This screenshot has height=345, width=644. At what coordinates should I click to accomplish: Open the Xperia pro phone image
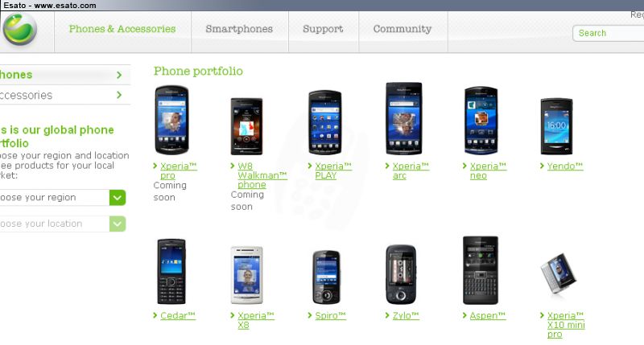[171, 119]
